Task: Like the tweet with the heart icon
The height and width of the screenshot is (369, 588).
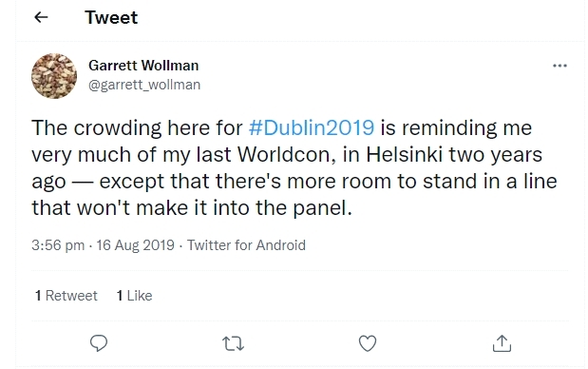Action: 368,343
